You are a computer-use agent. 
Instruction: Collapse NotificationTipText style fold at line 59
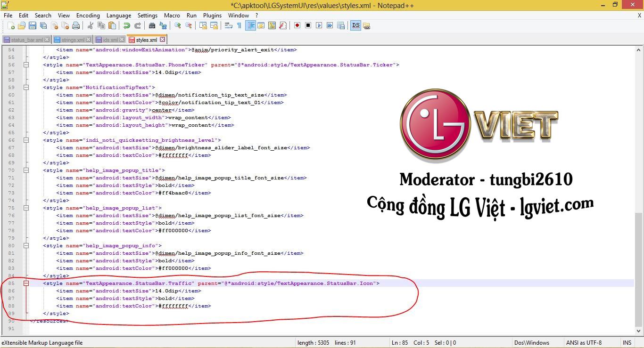(x=26, y=88)
